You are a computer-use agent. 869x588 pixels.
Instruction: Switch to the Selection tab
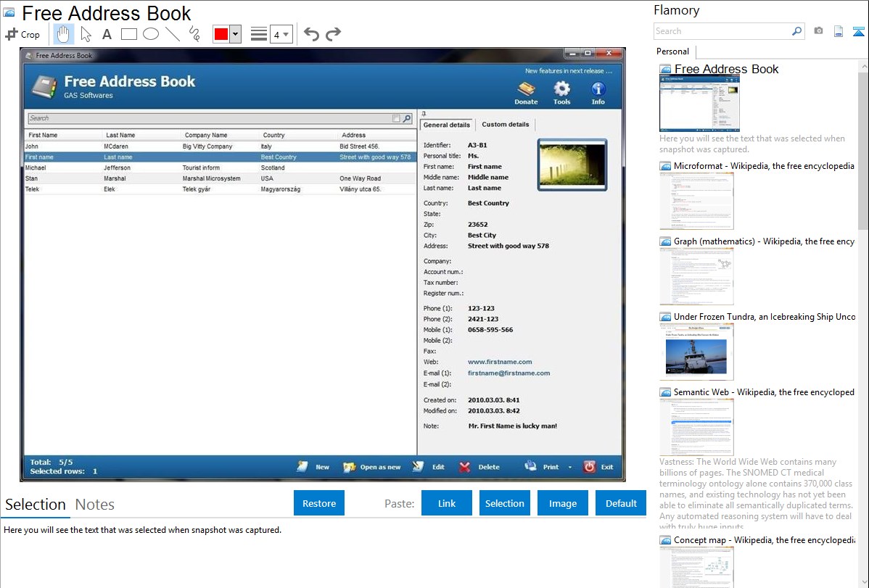36,505
